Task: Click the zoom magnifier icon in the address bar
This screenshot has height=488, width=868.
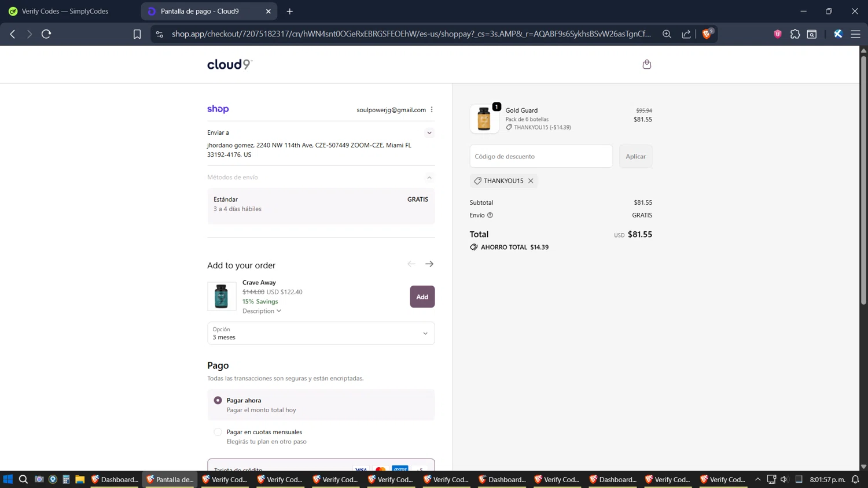Action: [x=667, y=34]
